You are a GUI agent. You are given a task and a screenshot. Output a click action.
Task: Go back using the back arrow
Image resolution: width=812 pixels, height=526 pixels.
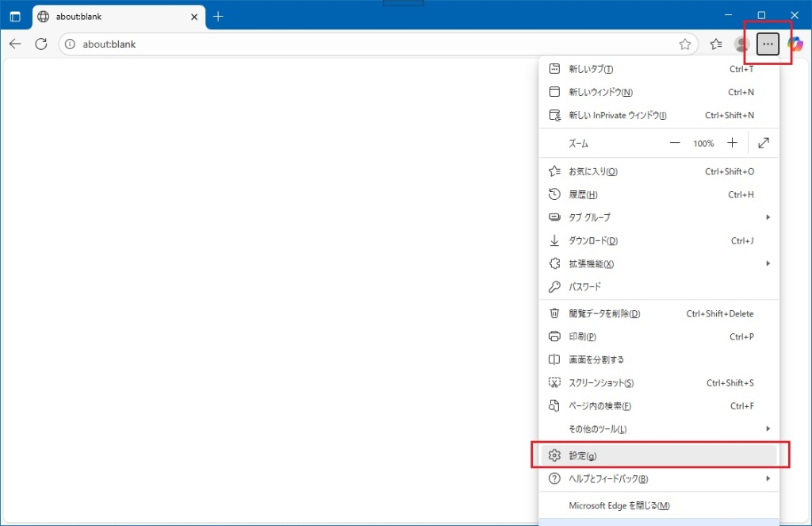[15, 44]
